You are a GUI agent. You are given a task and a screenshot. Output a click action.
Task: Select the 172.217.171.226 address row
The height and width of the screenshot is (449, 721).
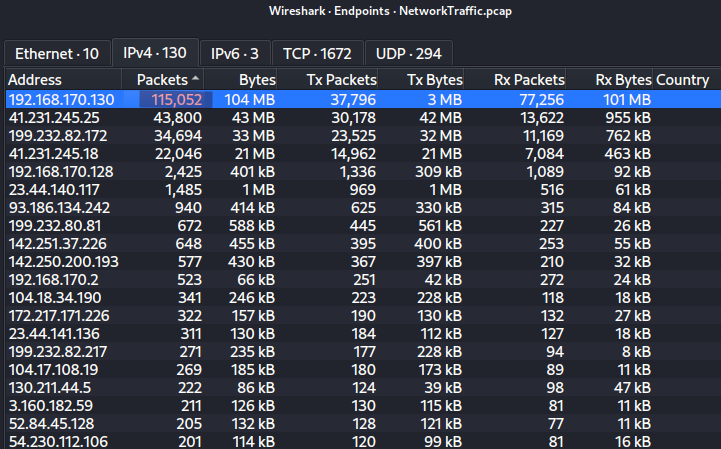pos(363,315)
